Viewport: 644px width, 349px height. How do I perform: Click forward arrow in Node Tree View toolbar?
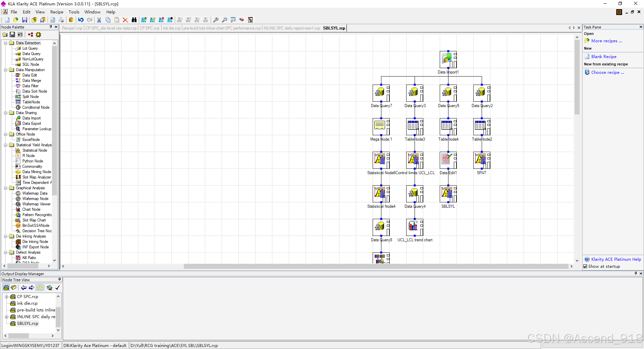(x=31, y=288)
